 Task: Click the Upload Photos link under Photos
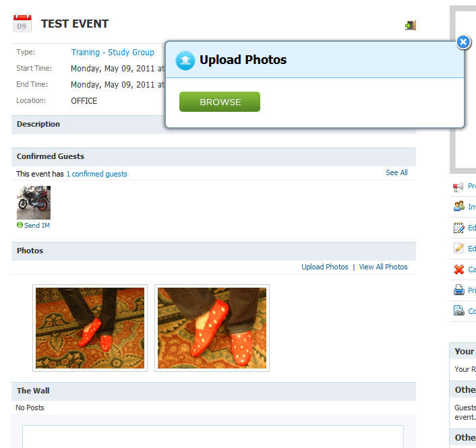pos(324,267)
